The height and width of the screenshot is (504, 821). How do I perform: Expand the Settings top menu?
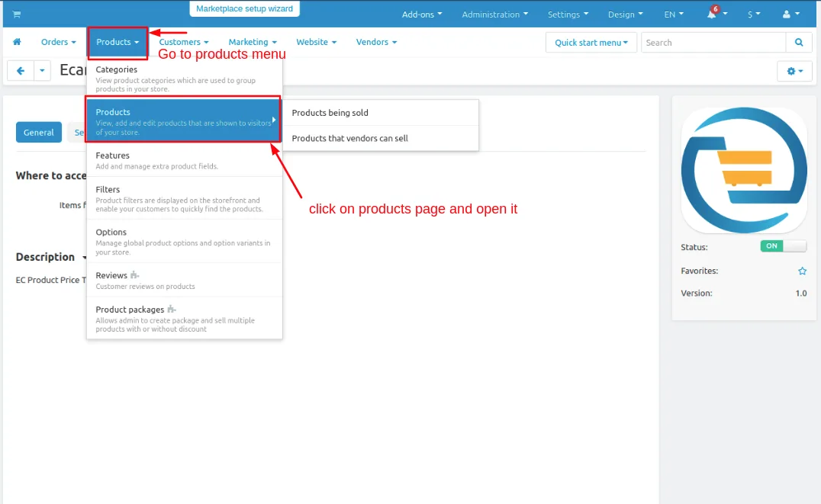click(568, 14)
